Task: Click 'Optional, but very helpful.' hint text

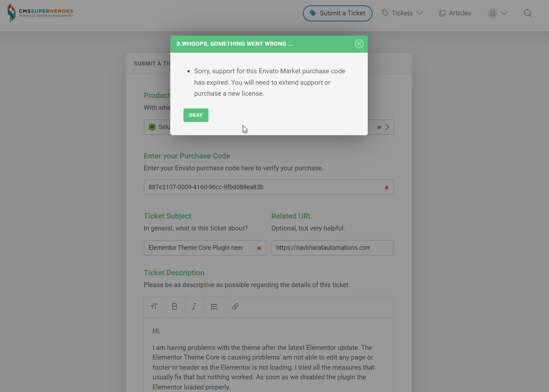Action: tap(308, 228)
